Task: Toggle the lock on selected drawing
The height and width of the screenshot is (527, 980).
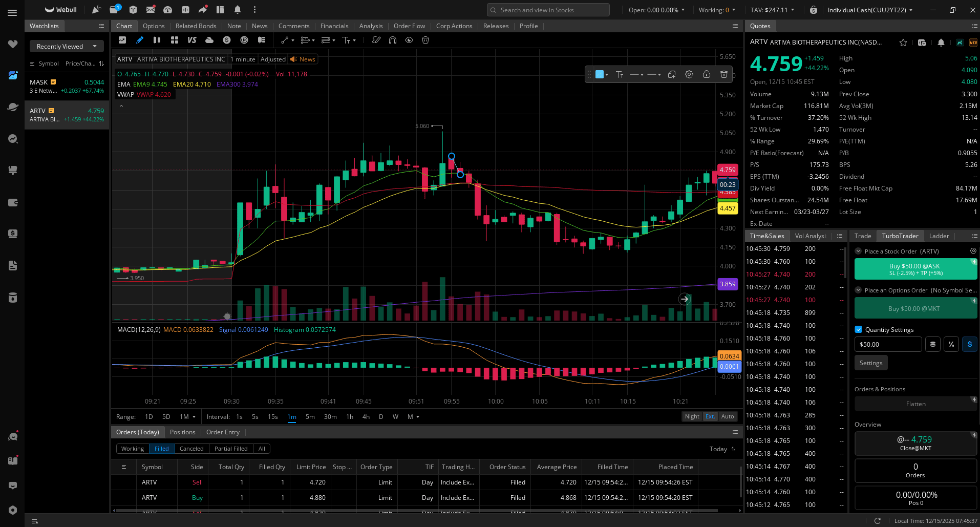Action: click(x=707, y=74)
